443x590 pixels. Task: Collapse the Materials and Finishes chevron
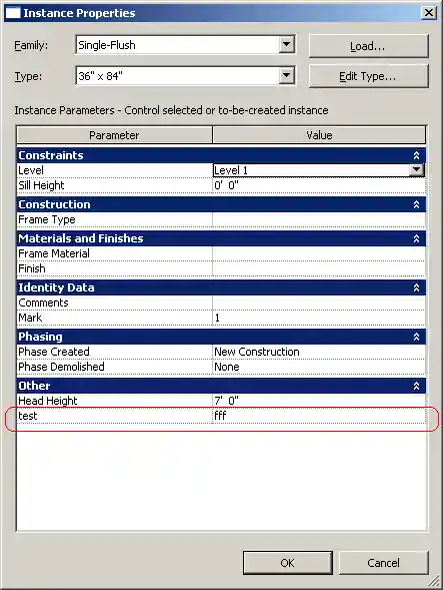click(416, 239)
